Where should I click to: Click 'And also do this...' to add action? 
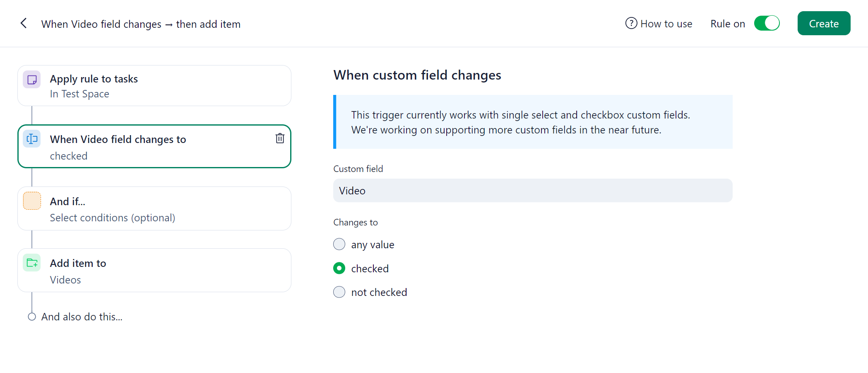(82, 317)
